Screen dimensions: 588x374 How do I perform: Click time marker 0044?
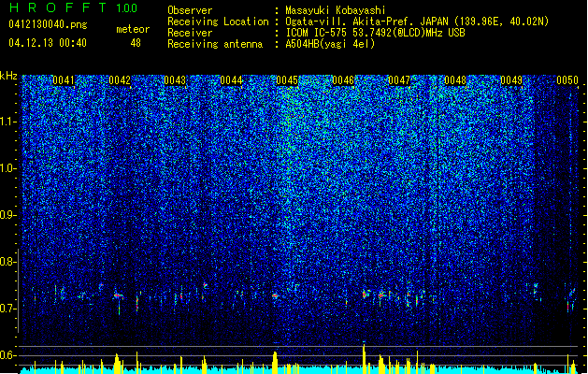pos(232,80)
